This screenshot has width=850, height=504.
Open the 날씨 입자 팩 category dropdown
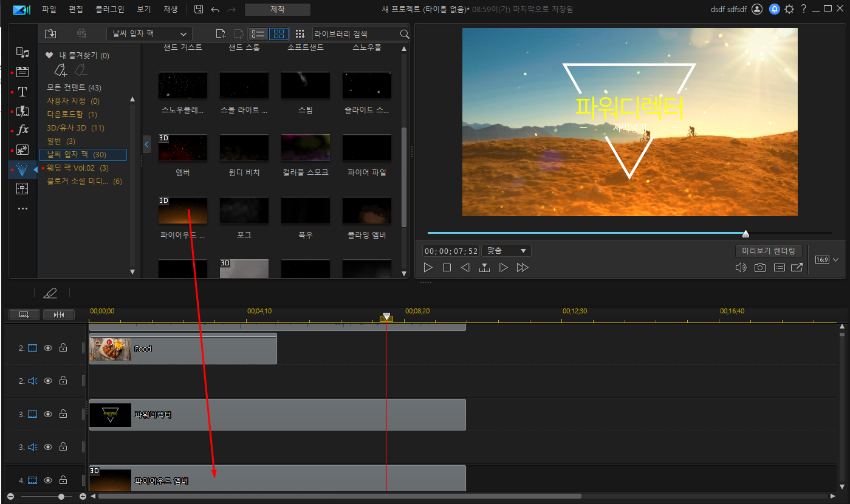[149, 34]
